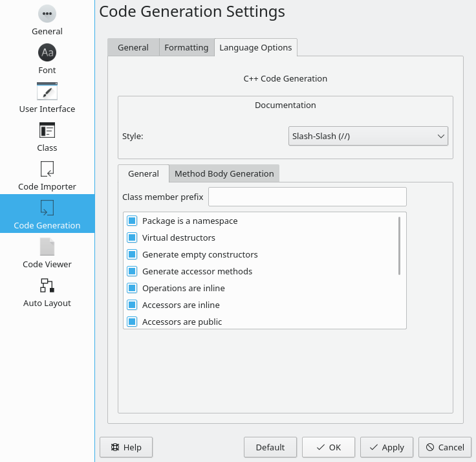Open the Code Viewer settings icon

click(x=47, y=247)
